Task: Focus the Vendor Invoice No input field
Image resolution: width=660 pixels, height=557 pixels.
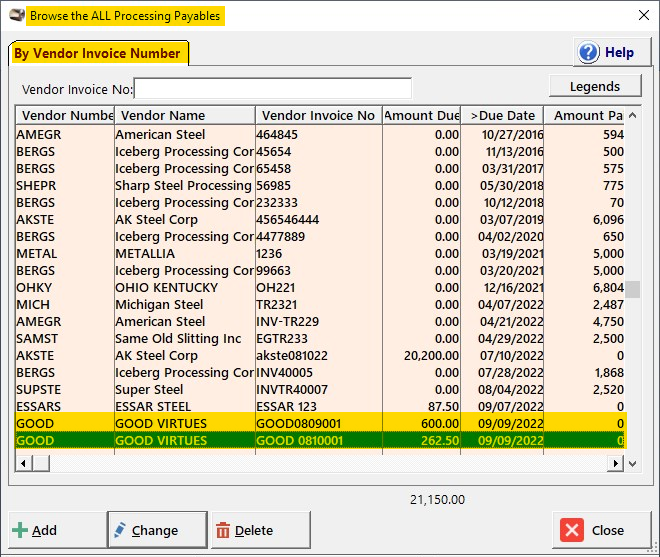Action: pos(273,88)
